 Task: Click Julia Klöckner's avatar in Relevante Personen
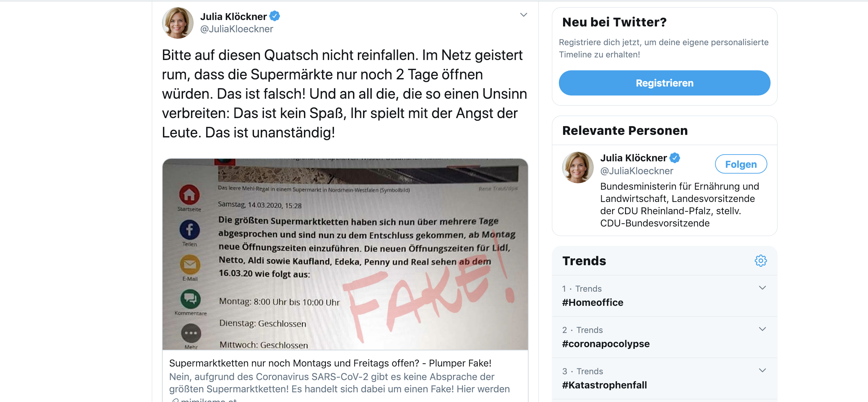point(578,167)
